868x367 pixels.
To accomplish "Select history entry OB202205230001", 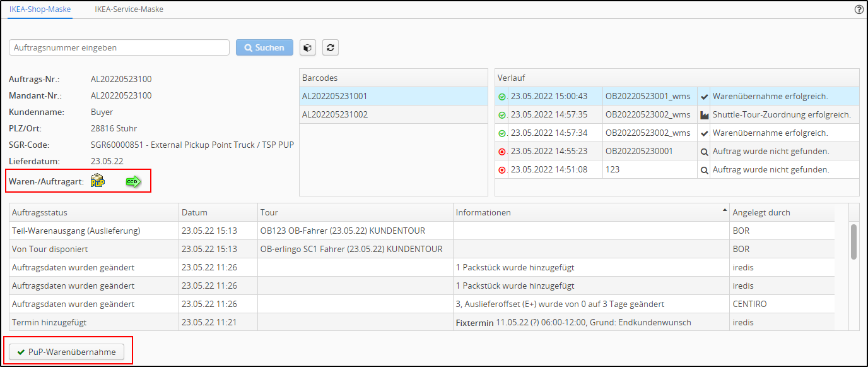I will pyautogui.click(x=639, y=152).
